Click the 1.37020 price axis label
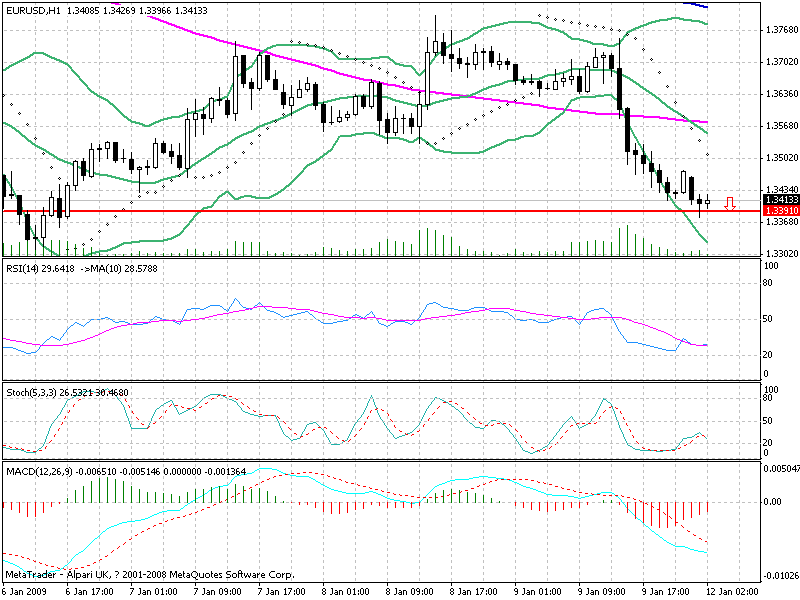Screen dimensions: 800x600 pos(782,62)
